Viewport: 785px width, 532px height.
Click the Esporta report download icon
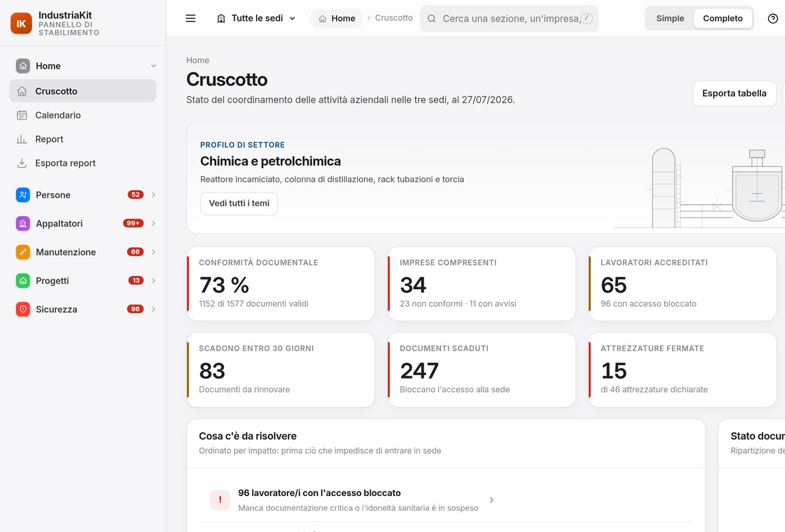pyautogui.click(x=22, y=163)
